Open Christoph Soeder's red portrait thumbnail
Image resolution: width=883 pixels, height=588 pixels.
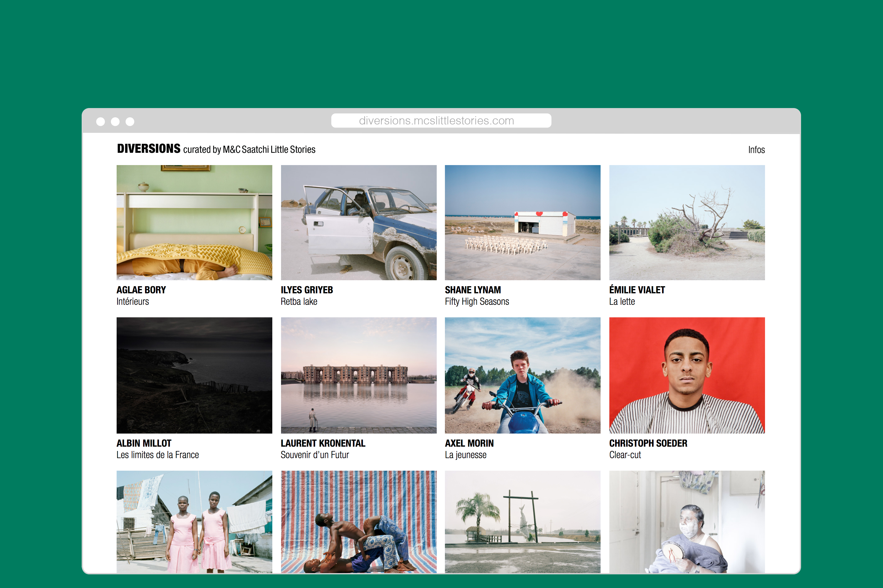(x=686, y=375)
